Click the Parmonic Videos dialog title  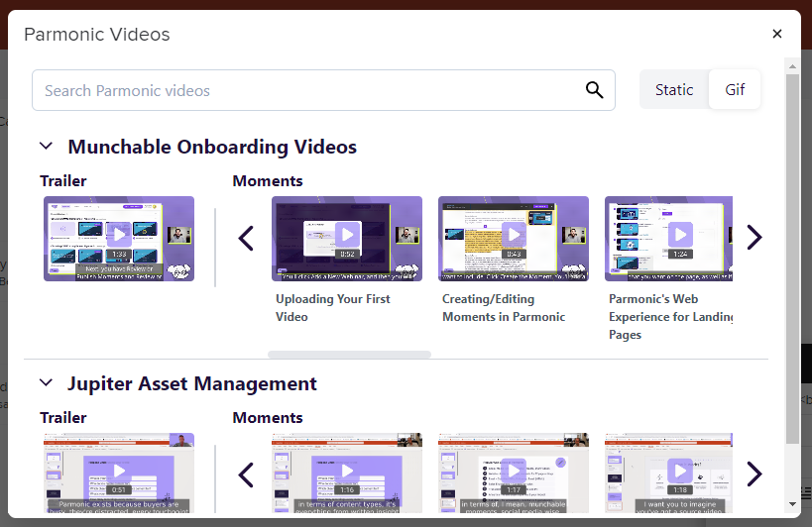[97, 34]
